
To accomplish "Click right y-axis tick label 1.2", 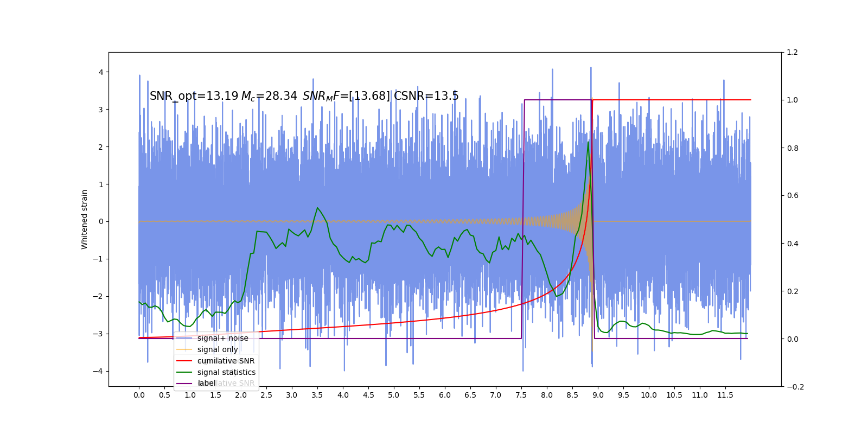I will coord(793,53).
